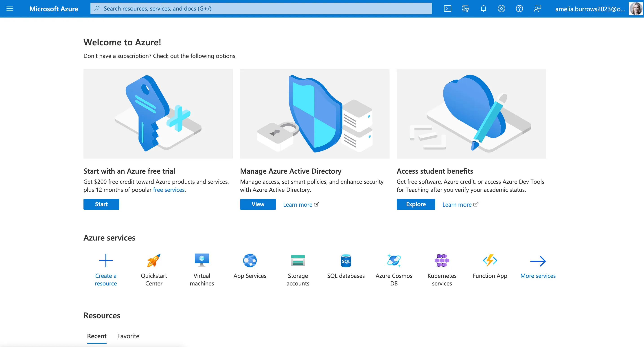Open Learn more for Azure Active Directory
Viewport: 644px width, 347px height.
tap(301, 204)
